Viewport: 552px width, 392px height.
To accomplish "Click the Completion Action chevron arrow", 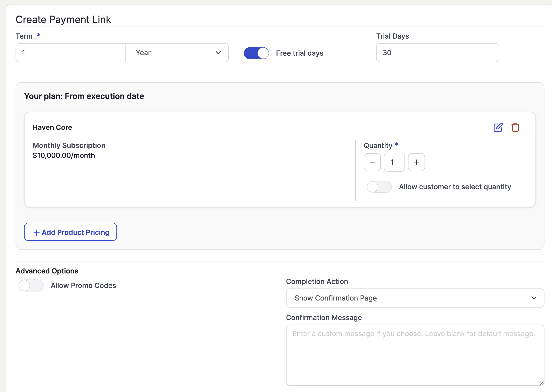I will (x=534, y=298).
